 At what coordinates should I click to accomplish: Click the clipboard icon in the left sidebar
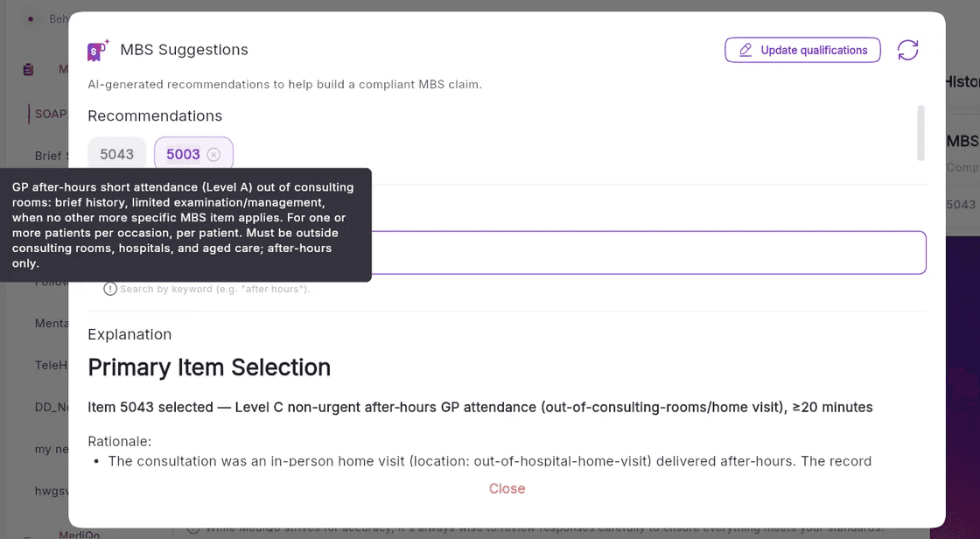tap(28, 69)
